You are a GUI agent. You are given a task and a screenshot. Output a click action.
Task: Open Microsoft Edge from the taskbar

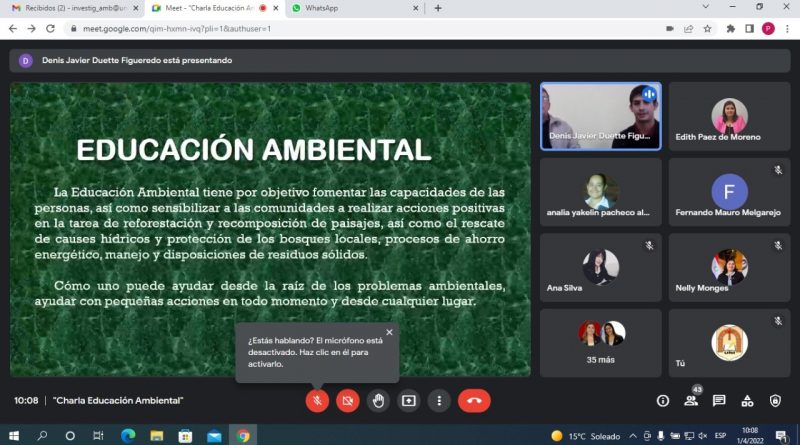pos(127,436)
